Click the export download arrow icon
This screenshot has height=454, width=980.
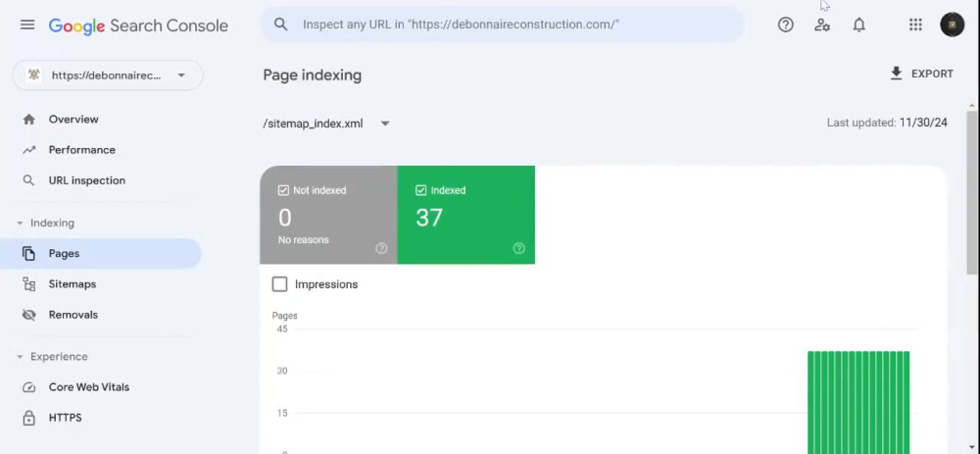click(896, 74)
